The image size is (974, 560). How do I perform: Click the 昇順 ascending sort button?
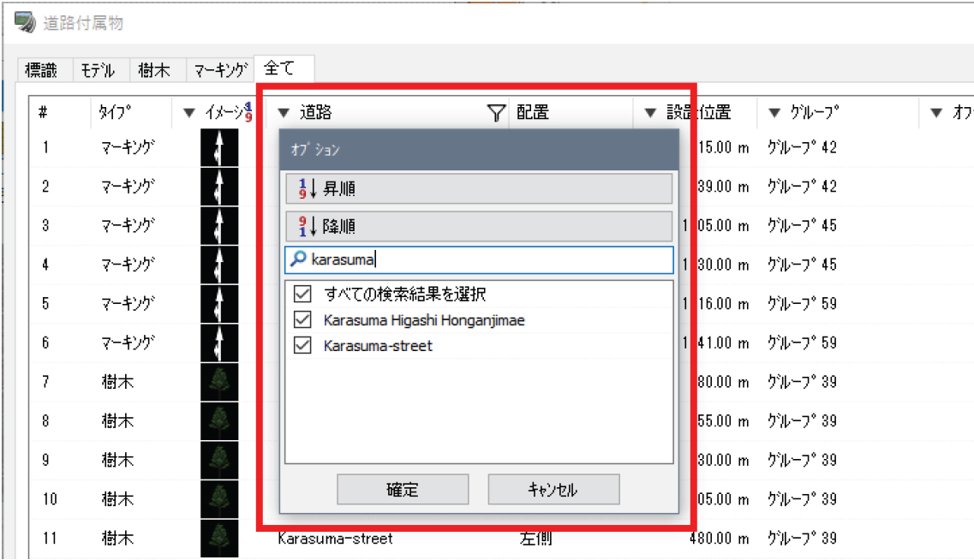coord(479,188)
